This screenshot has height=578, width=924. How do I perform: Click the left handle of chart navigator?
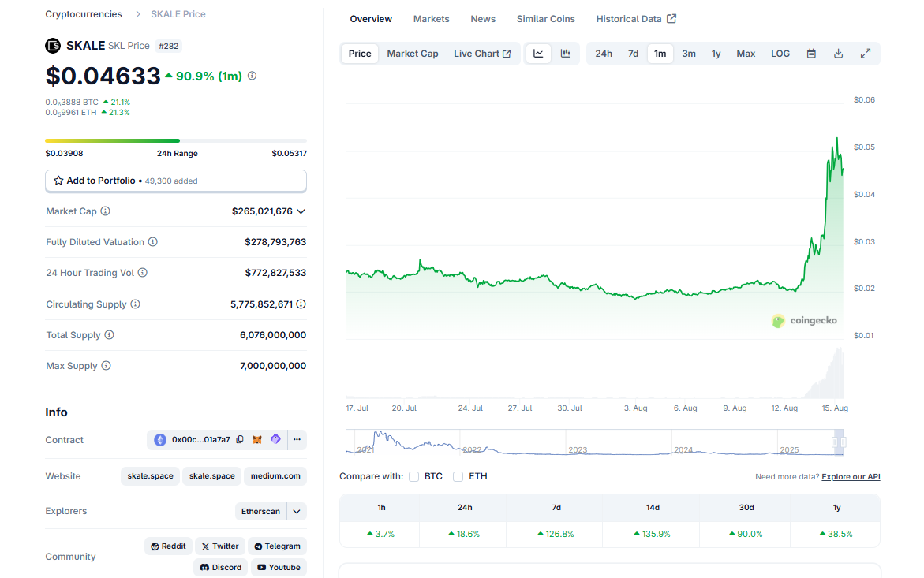(834, 442)
